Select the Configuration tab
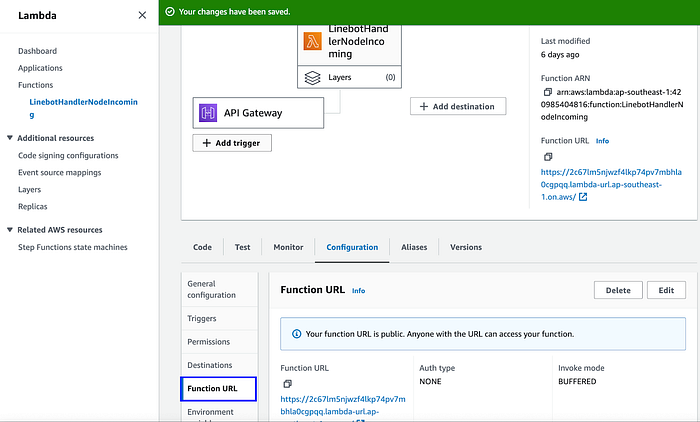 [x=352, y=247]
